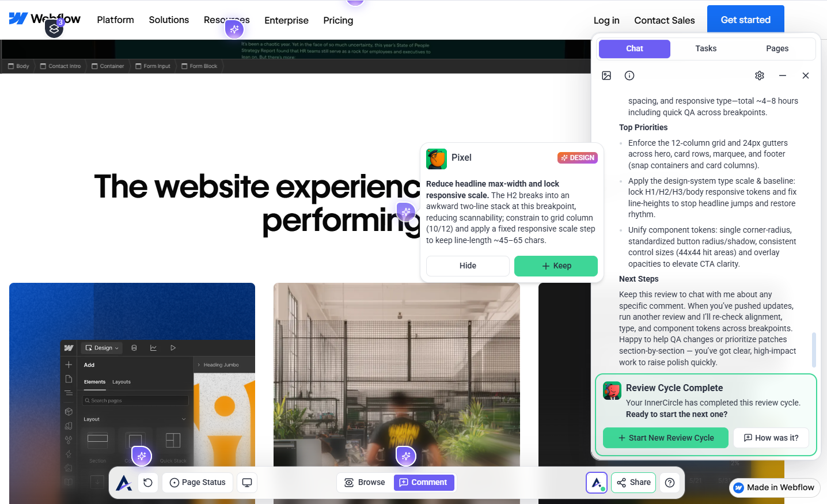Open the Platform menu
The image size is (827, 504).
[115, 20]
